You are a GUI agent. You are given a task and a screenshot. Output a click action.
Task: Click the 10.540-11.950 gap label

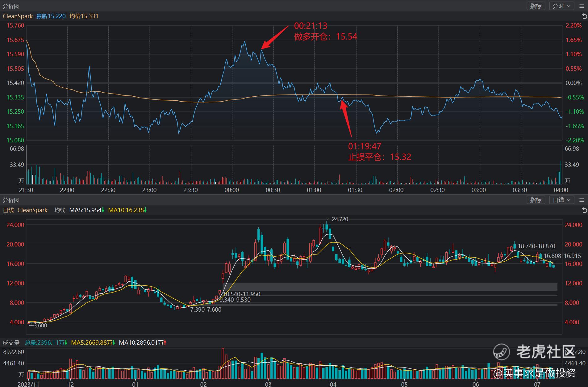pyautogui.click(x=242, y=294)
